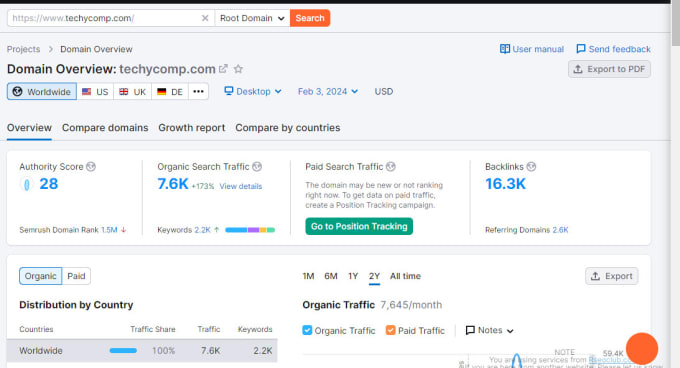
Task: Open View details for organic traffic
Action: click(241, 186)
